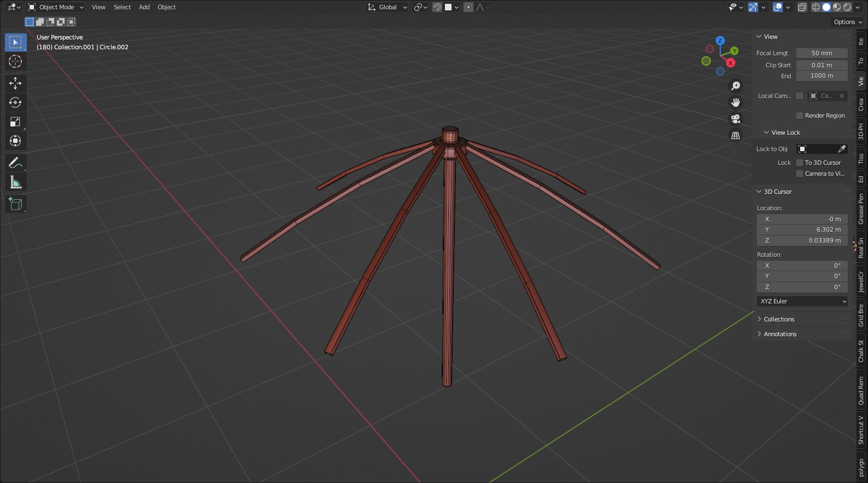Viewport: 868px width, 483px height.
Task: Switch to wireframe viewport shading
Action: (x=816, y=7)
